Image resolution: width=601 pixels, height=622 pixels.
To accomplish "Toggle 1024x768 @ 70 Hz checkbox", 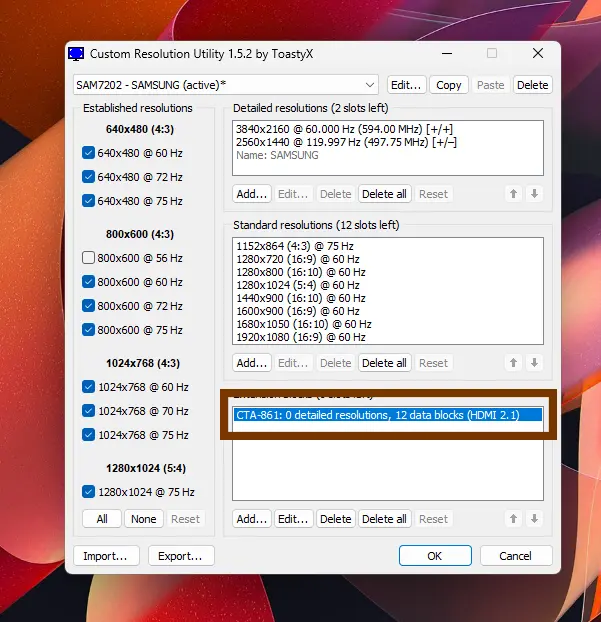I will 88,411.
